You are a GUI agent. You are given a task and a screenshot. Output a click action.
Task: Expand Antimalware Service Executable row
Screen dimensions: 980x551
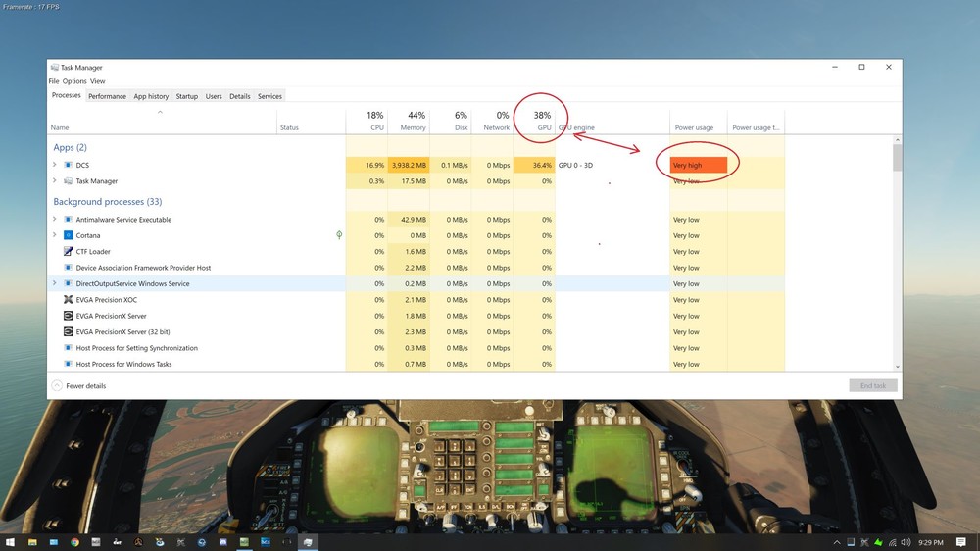(54, 219)
